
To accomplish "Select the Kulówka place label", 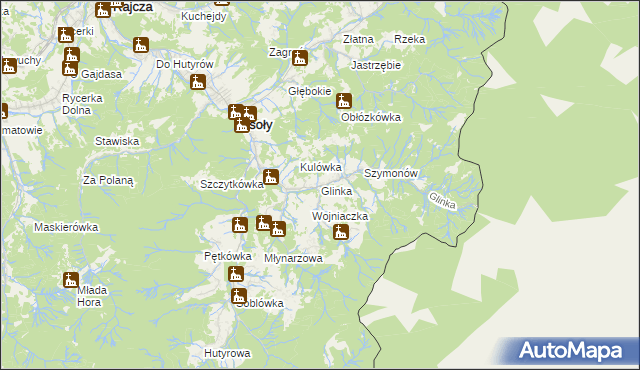I will click(321, 167).
